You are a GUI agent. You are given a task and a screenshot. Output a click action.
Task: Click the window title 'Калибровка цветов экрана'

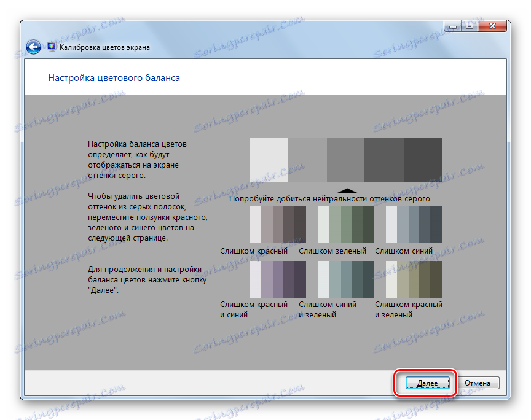click(x=104, y=47)
